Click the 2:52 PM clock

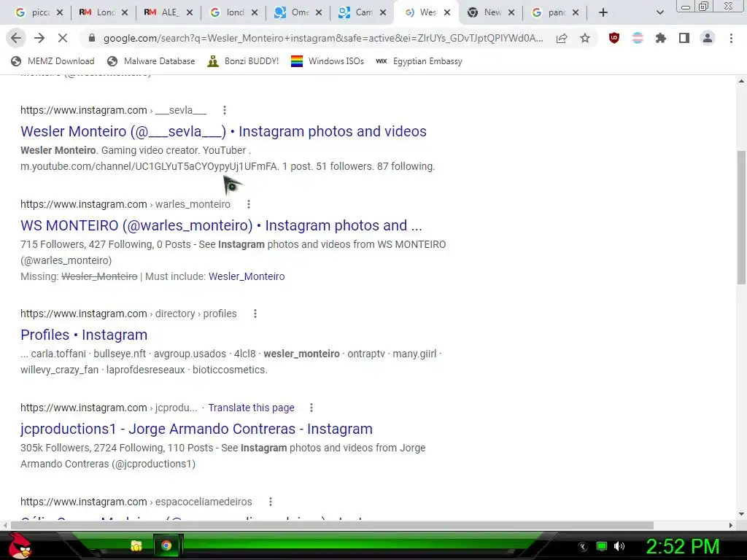pos(682,546)
